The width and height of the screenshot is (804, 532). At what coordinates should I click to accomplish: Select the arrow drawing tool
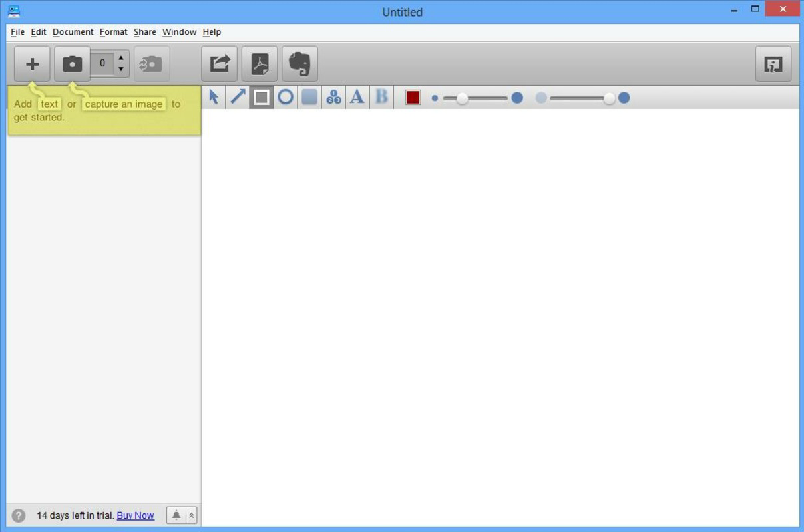(x=238, y=97)
